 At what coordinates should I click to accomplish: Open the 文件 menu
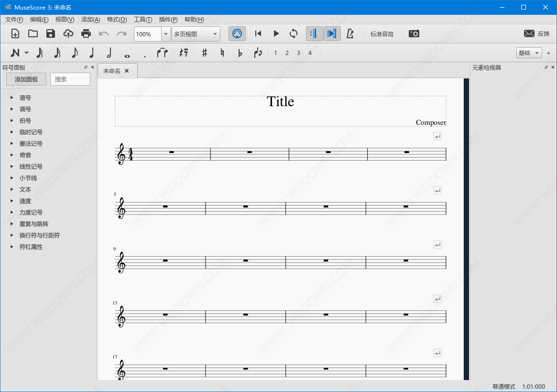coord(14,20)
